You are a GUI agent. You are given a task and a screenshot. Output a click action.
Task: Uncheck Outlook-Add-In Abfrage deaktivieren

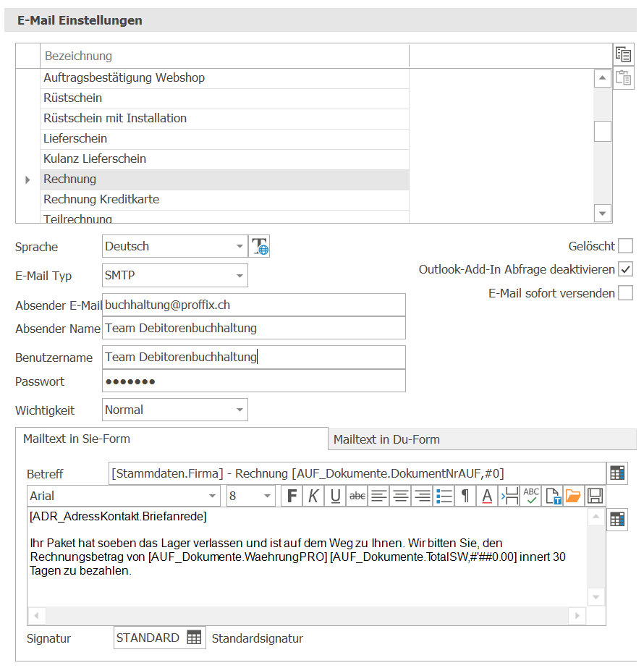625,269
